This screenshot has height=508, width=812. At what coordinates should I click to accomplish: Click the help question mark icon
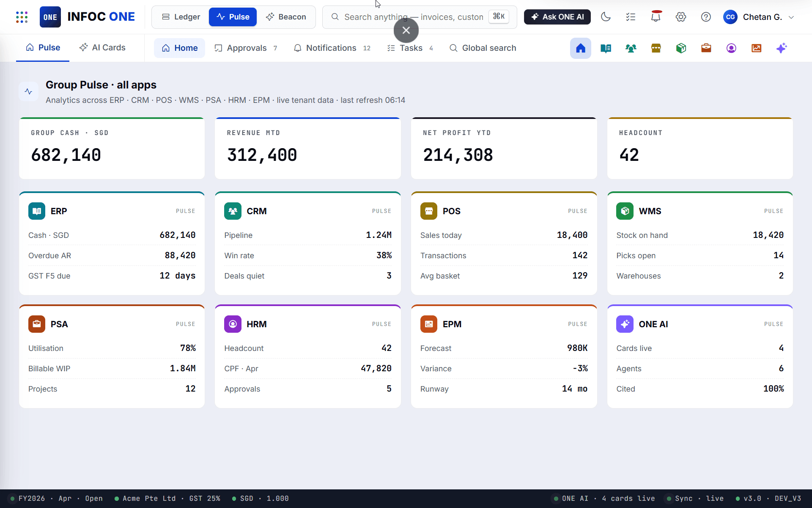click(705, 17)
